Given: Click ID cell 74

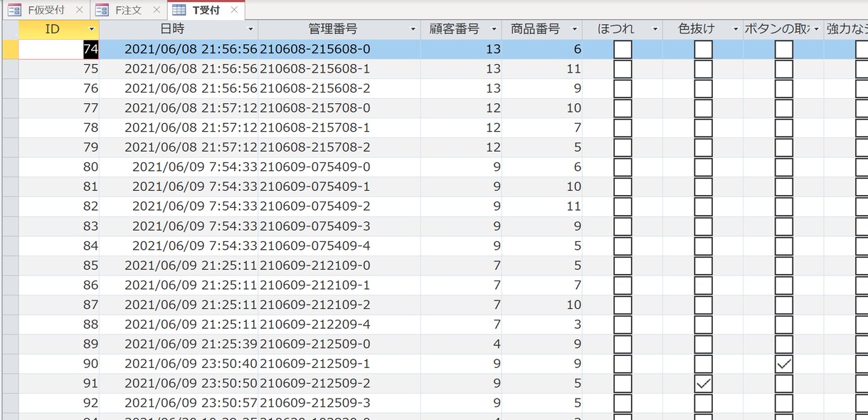Looking at the screenshot, I should click(x=58, y=49).
